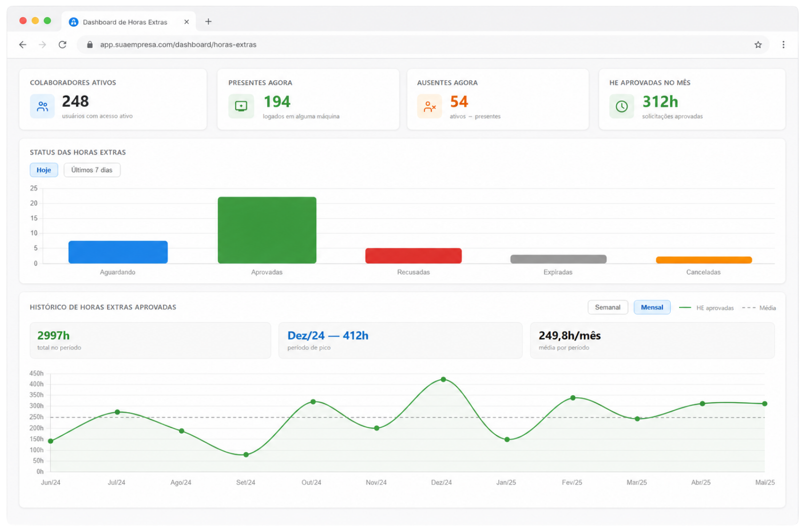Screen dimensions: 805x532
Task: Click the browser forward arrow
Action: (42, 44)
